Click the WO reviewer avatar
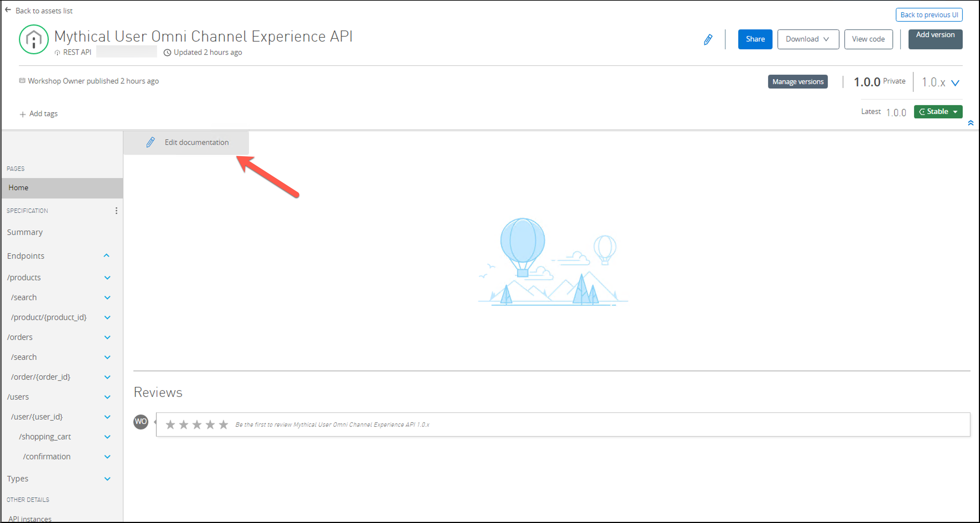 tap(141, 422)
